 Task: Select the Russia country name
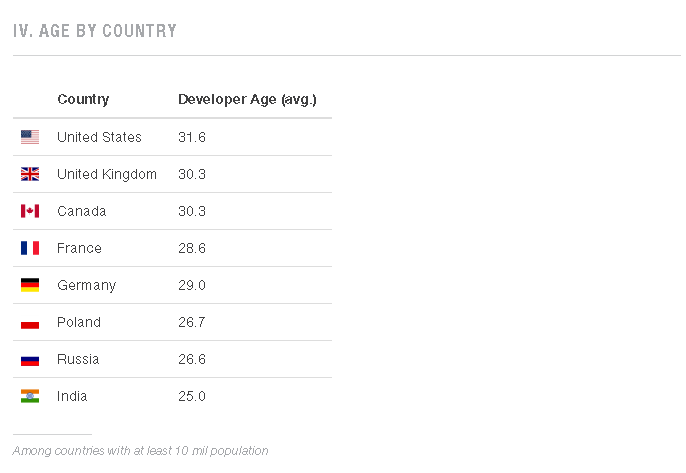point(78,359)
